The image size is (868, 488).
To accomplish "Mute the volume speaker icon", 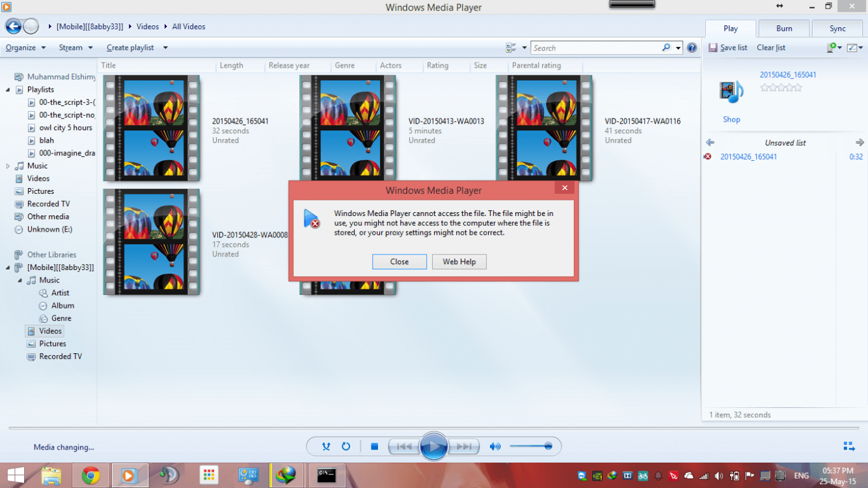I will coord(495,446).
